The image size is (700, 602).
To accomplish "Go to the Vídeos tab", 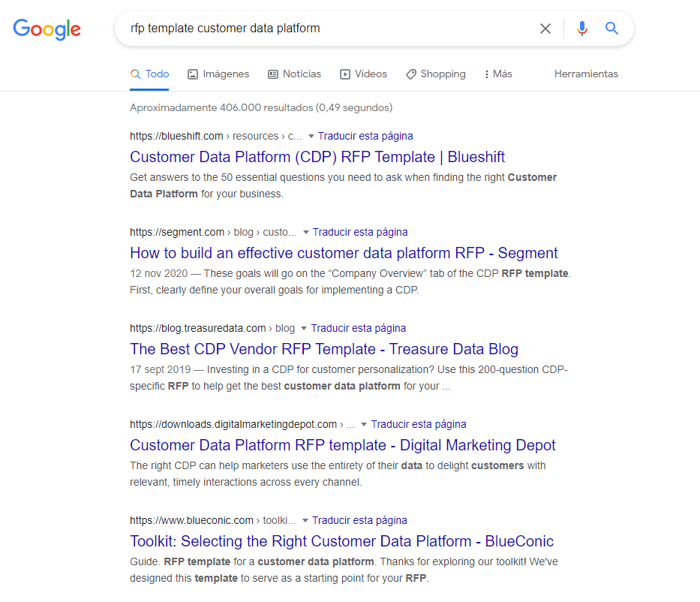I will pos(363,74).
